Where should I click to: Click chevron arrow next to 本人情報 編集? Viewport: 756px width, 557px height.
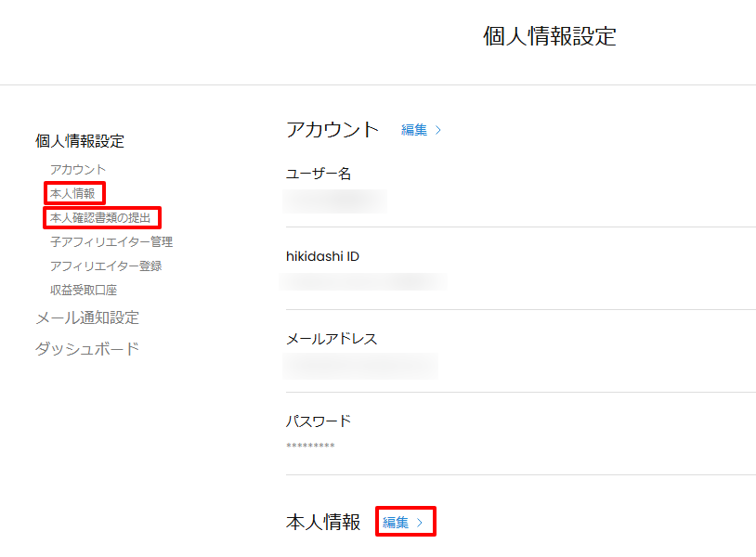point(420,523)
